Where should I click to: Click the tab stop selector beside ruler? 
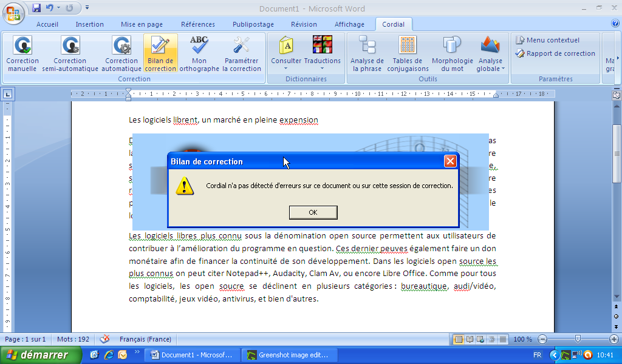pos(8,94)
